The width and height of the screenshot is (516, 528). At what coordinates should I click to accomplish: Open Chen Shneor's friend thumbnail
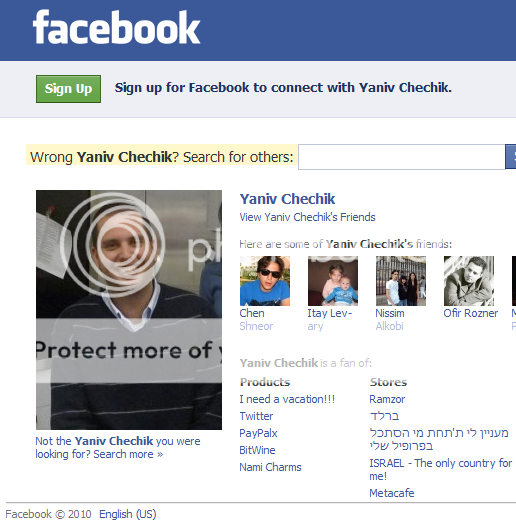[x=265, y=281]
